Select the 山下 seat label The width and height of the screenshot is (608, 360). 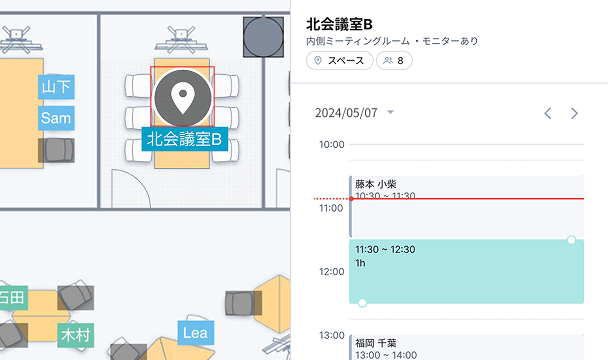tap(56, 87)
